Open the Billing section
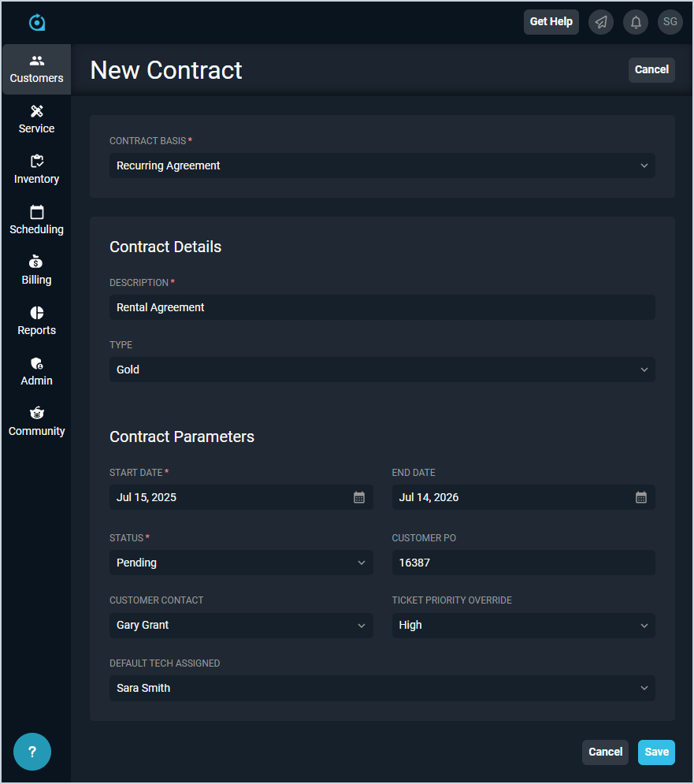The image size is (694, 784). coord(37,271)
